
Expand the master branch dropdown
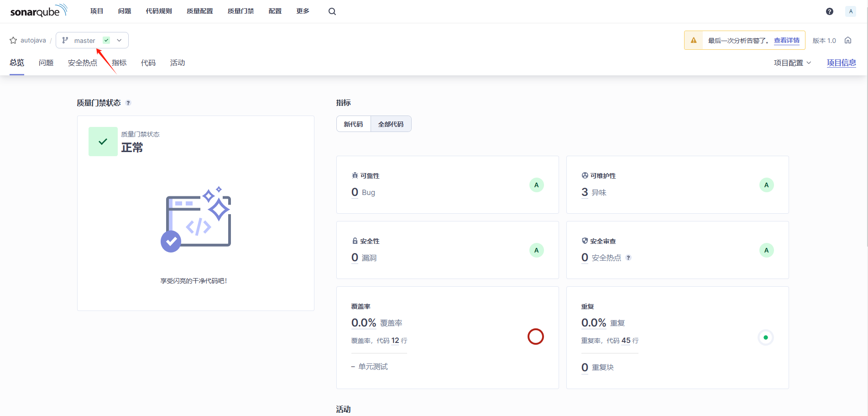click(92, 40)
